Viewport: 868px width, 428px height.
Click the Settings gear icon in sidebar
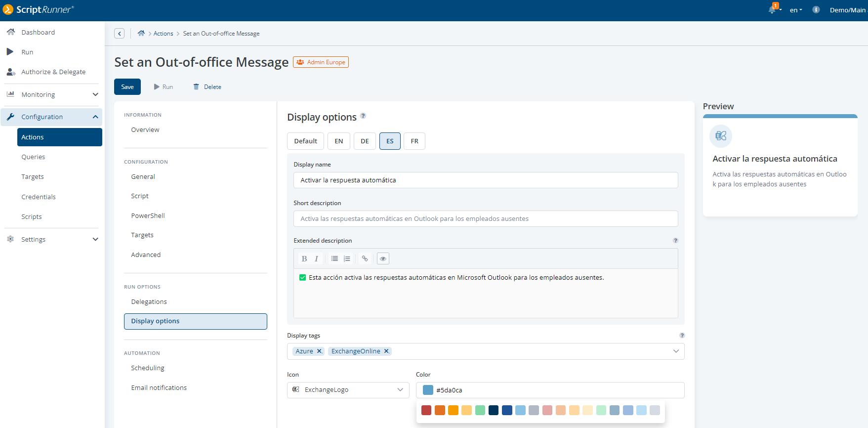(10, 239)
